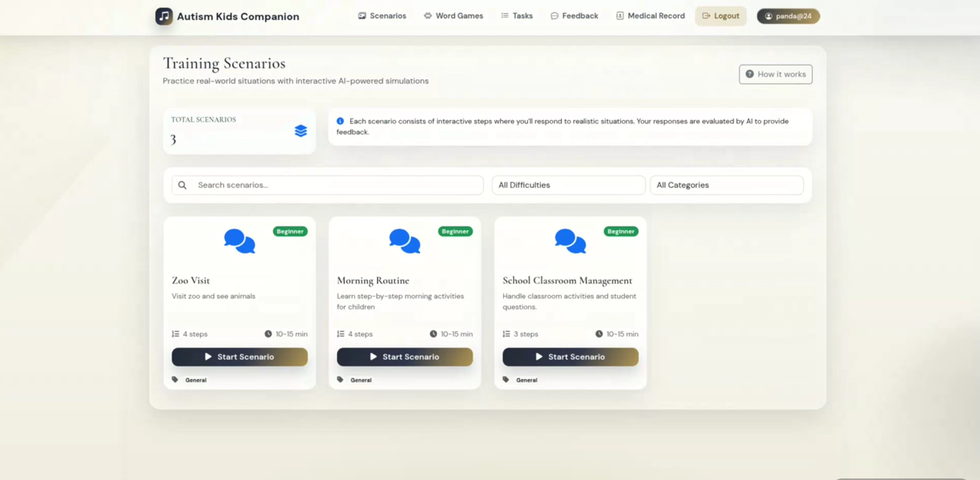The width and height of the screenshot is (980, 480).
Task: Click the Scenarios nav icon
Action: [362, 16]
